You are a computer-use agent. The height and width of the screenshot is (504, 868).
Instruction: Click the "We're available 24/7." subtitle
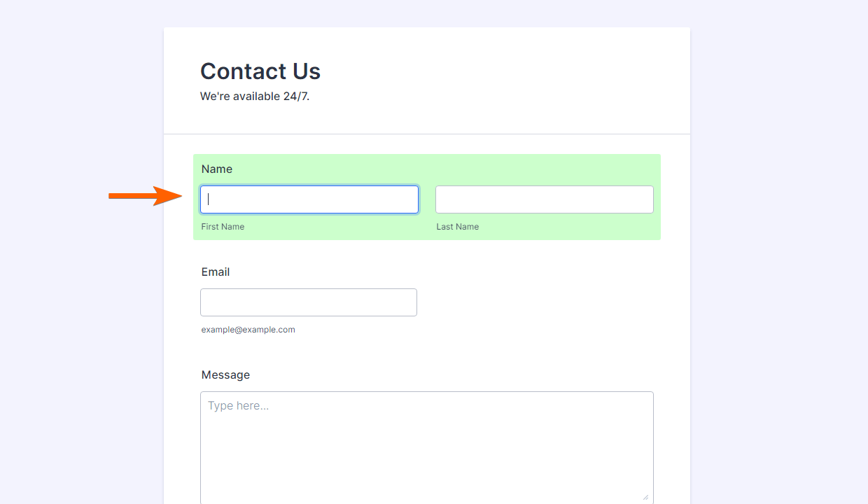(255, 97)
